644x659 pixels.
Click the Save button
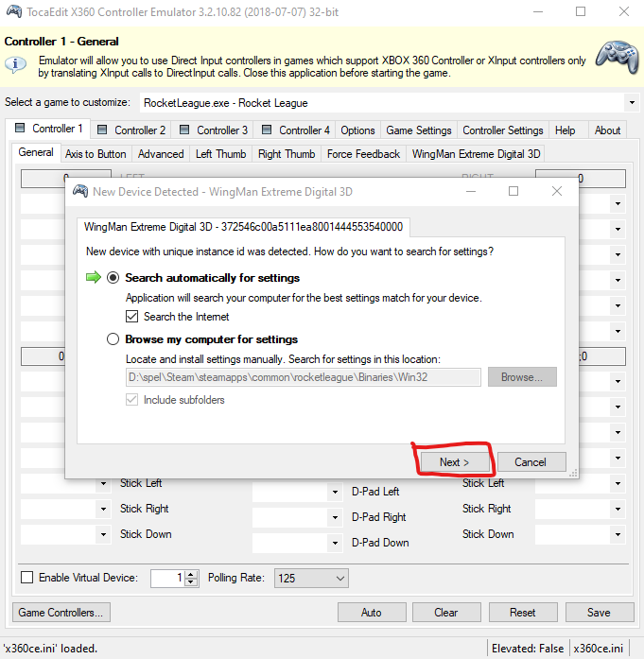click(600, 613)
